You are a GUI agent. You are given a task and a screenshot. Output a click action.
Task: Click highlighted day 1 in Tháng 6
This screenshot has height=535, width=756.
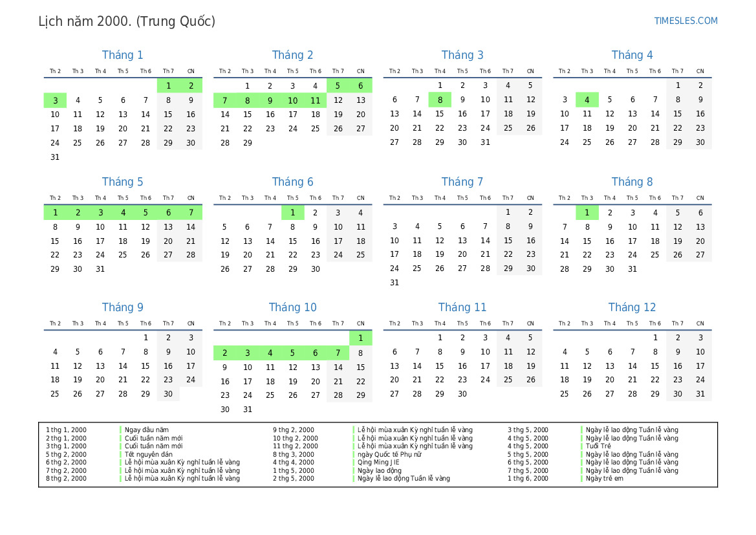[x=293, y=212]
